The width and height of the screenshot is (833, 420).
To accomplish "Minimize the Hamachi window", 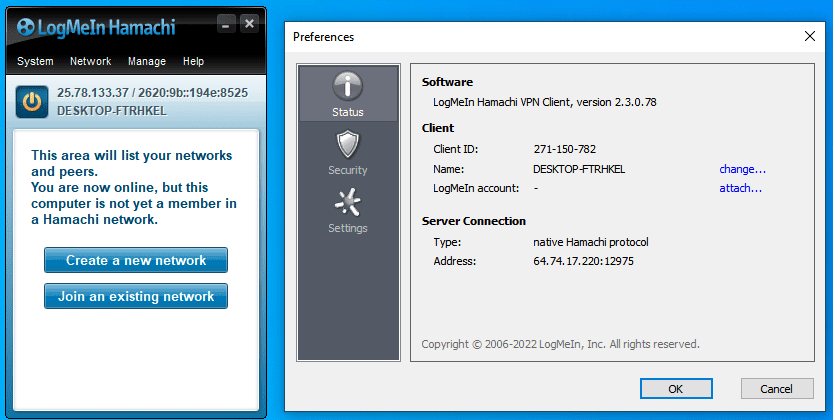I will (226, 24).
